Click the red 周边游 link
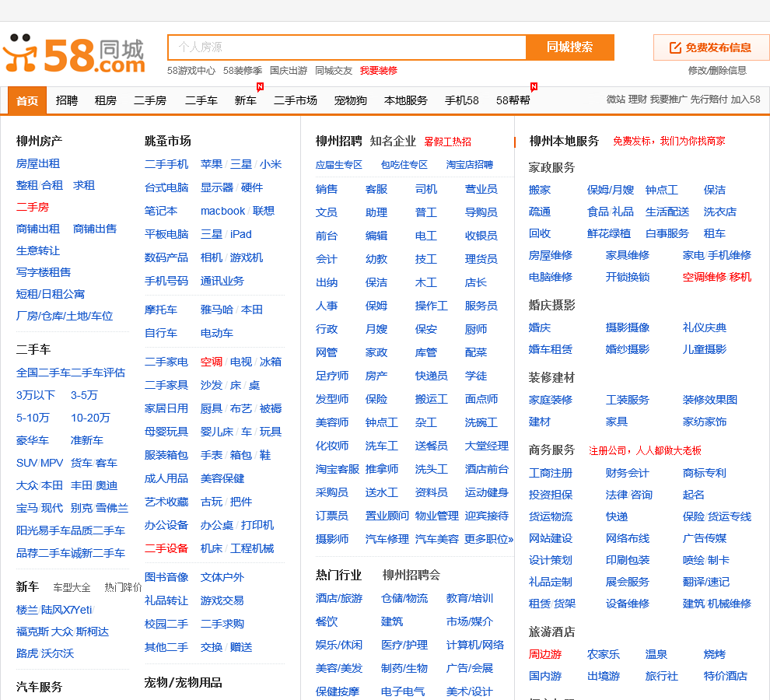This screenshot has height=700, width=770. coord(544,654)
